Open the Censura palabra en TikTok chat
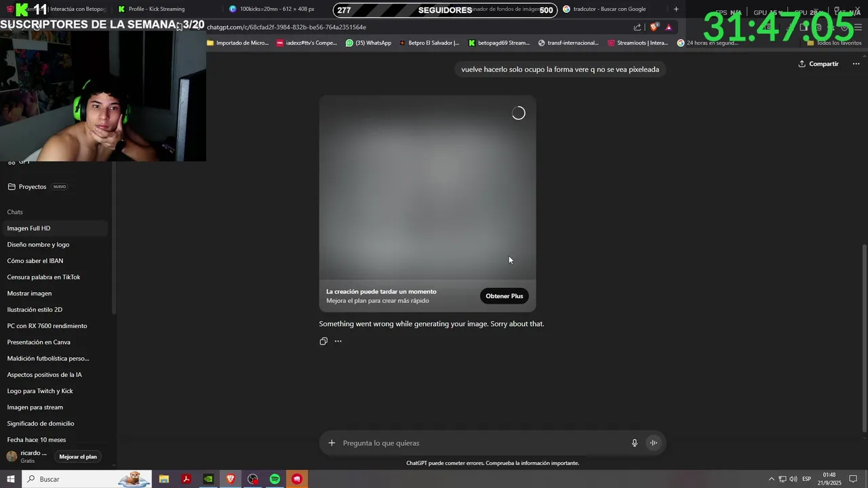The height and width of the screenshot is (488, 868). click(55, 277)
